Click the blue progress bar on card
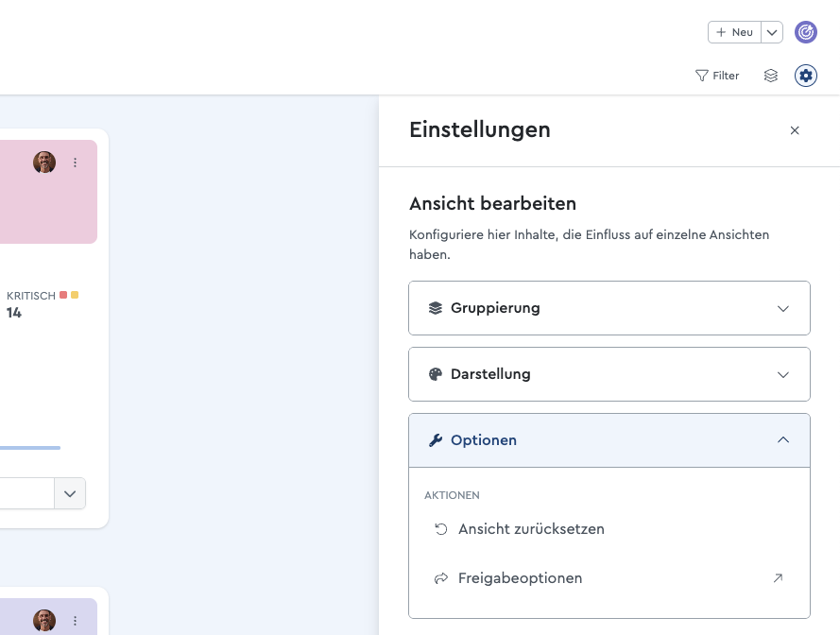840x635 pixels. pos(30,448)
